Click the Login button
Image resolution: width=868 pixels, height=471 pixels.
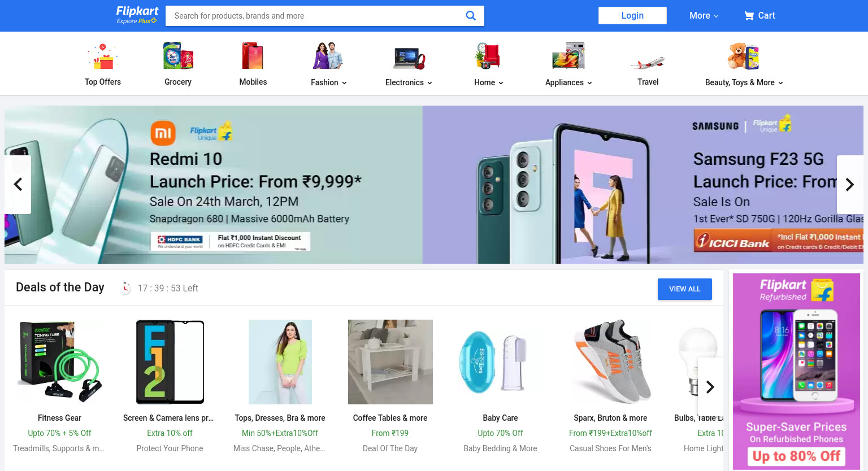632,16
